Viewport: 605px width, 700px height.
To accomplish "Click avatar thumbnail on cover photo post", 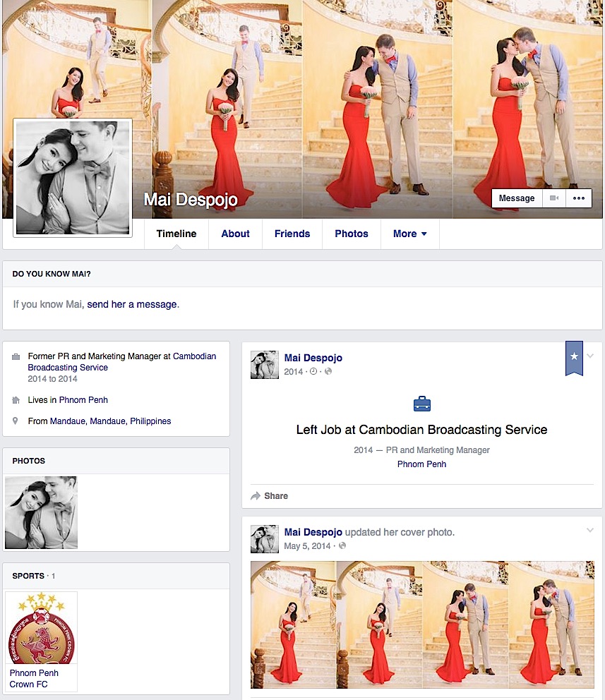I will click(265, 539).
